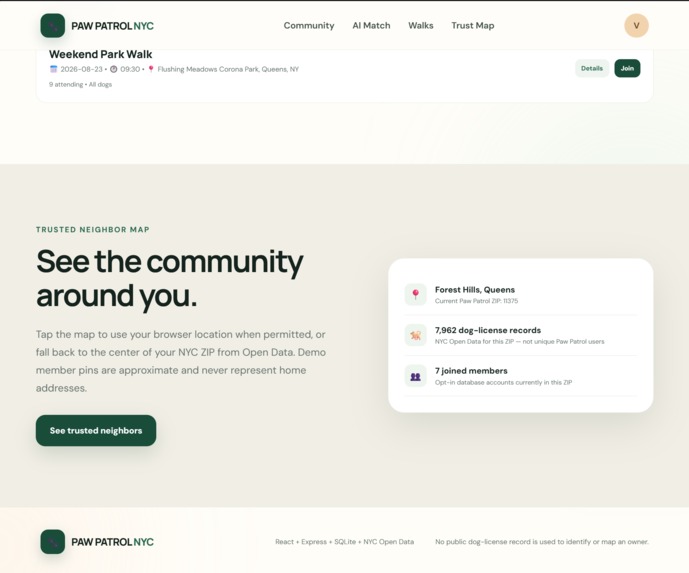
Task: Click the Weekend Park Walk title
Action: point(101,54)
